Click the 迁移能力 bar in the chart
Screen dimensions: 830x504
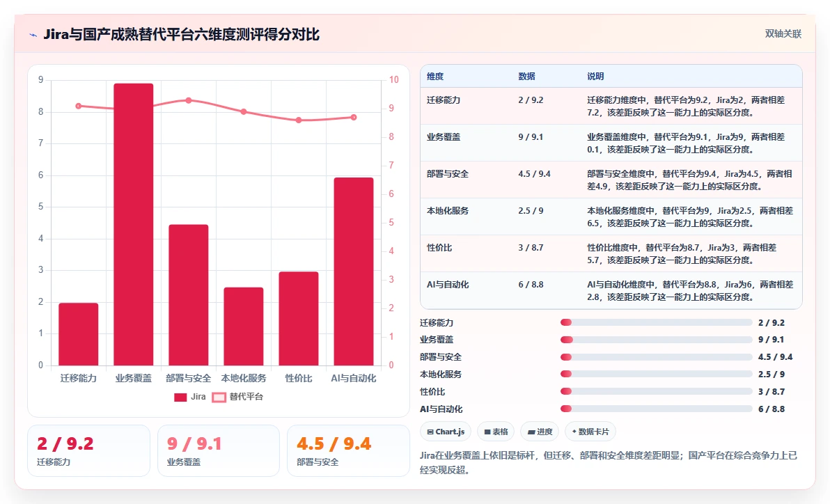pyautogui.click(x=79, y=334)
